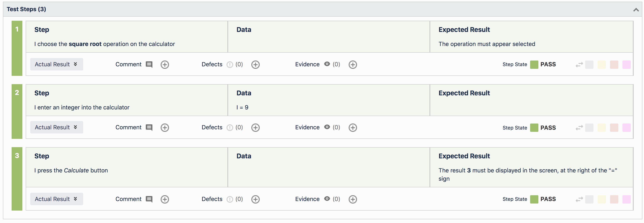The width and height of the screenshot is (644, 223).
Task: Add a comment to step 3
Action: pyautogui.click(x=164, y=199)
